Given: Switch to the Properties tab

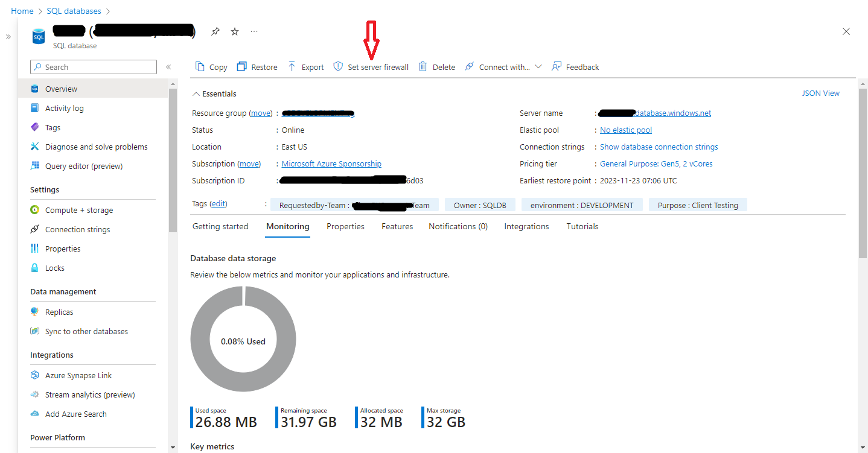Looking at the screenshot, I should point(345,226).
